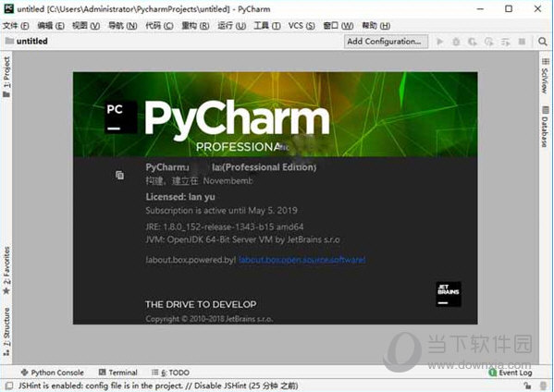Viewport: 554px width, 392px height.
Task: Click the PC logo on the splash banner
Action: tap(120, 116)
